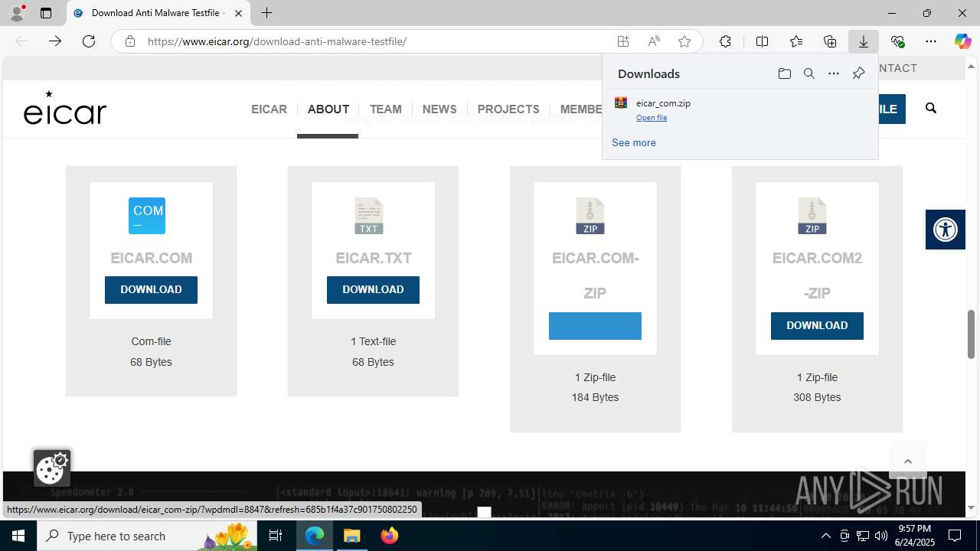Pin the Downloads panel
980x551 pixels.
[x=858, y=73]
